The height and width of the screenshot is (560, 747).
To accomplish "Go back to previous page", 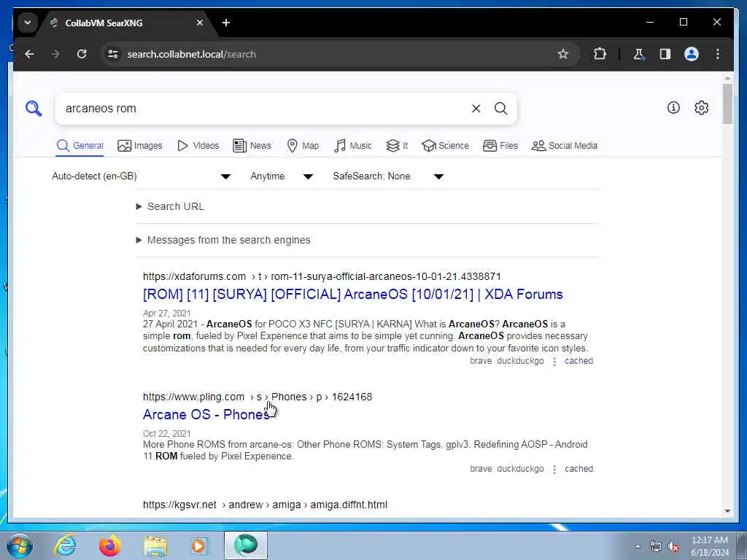I will click(x=29, y=54).
